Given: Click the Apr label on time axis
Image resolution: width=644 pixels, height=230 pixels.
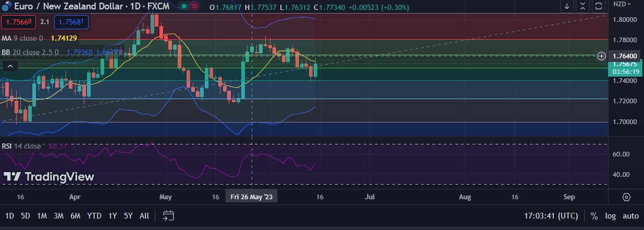Looking at the screenshot, I should point(75,197).
